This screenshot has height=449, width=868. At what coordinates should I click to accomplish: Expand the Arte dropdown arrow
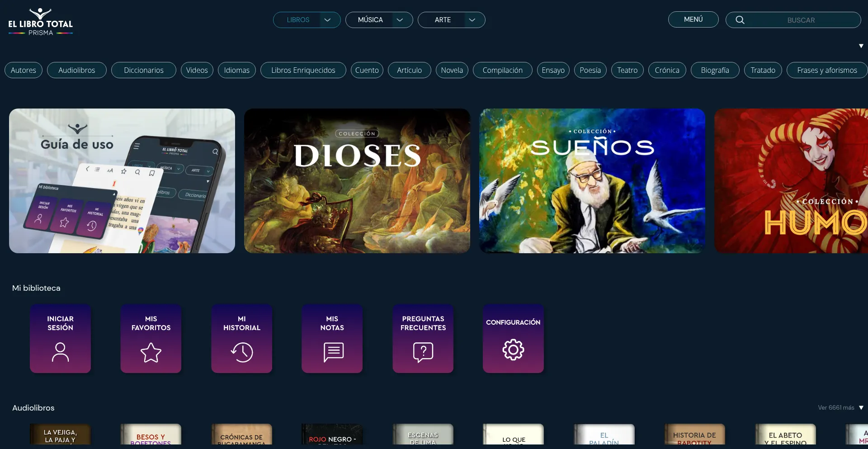point(472,20)
